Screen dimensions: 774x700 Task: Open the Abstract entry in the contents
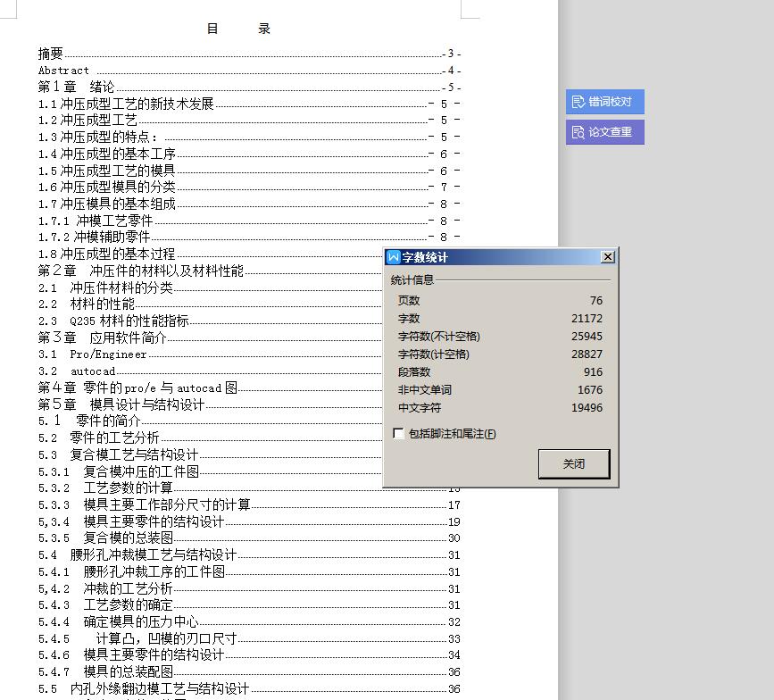62,71
